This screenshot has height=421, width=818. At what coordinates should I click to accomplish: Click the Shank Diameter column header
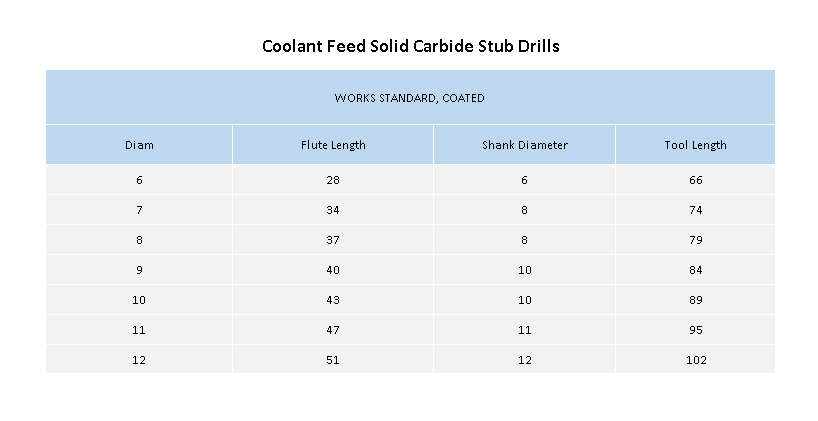(524, 145)
